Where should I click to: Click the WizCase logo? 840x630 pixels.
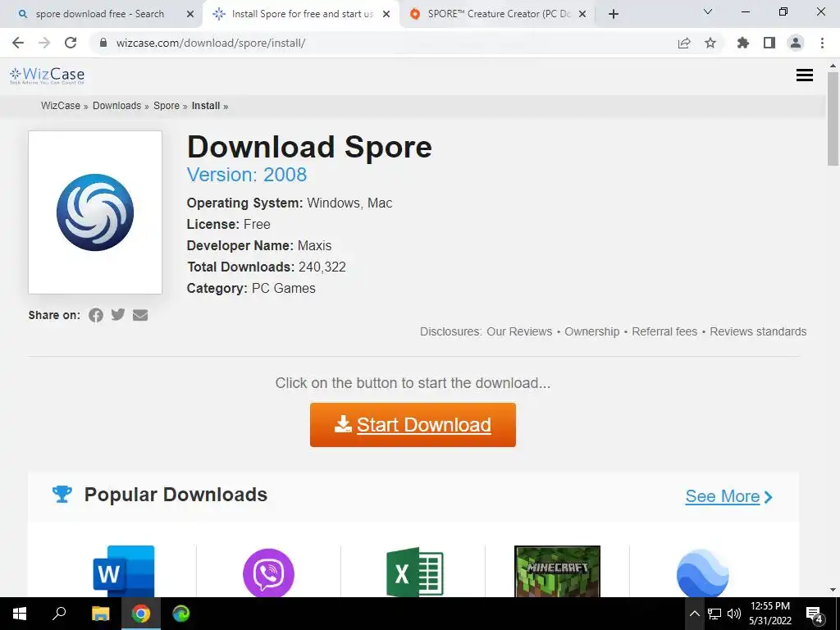47,75
